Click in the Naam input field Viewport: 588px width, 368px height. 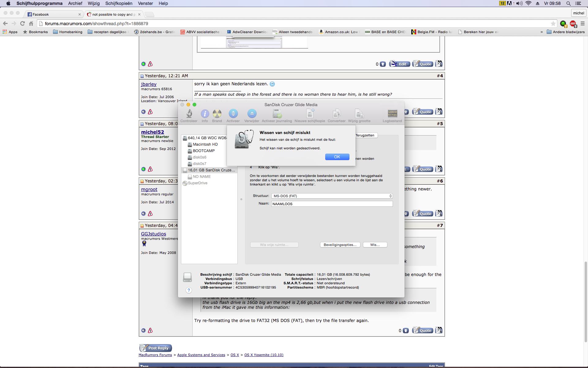pos(332,204)
